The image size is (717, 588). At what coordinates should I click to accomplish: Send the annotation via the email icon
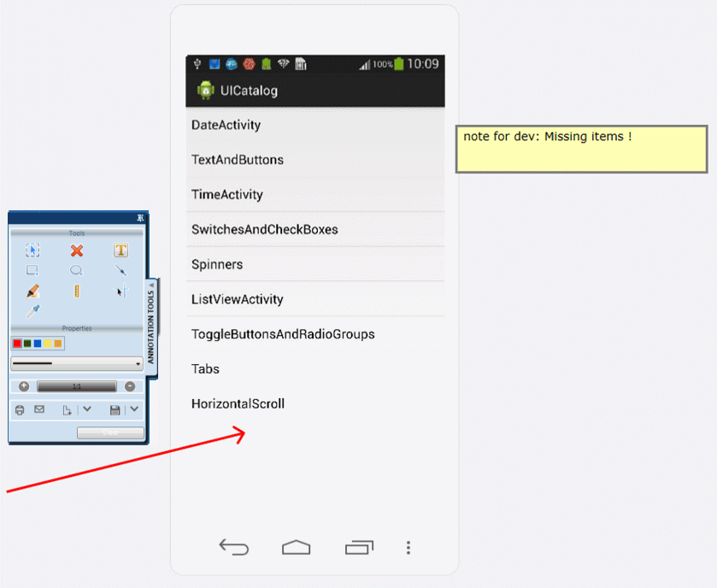(x=39, y=410)
